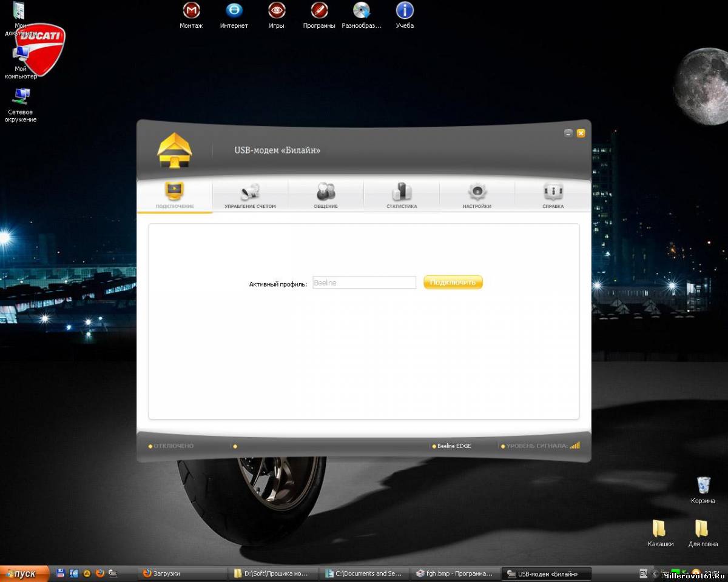Click the EN language indicator

(x=643, y=574)
